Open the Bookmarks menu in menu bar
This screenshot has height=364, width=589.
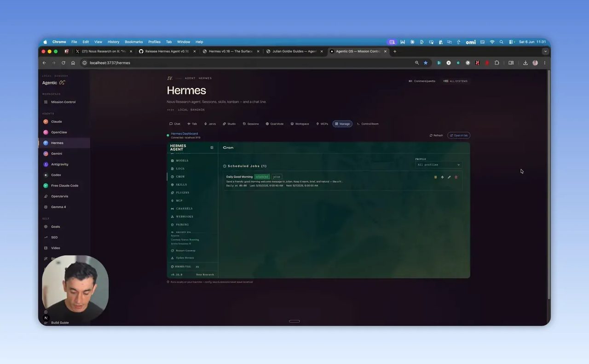click(134, 42)
